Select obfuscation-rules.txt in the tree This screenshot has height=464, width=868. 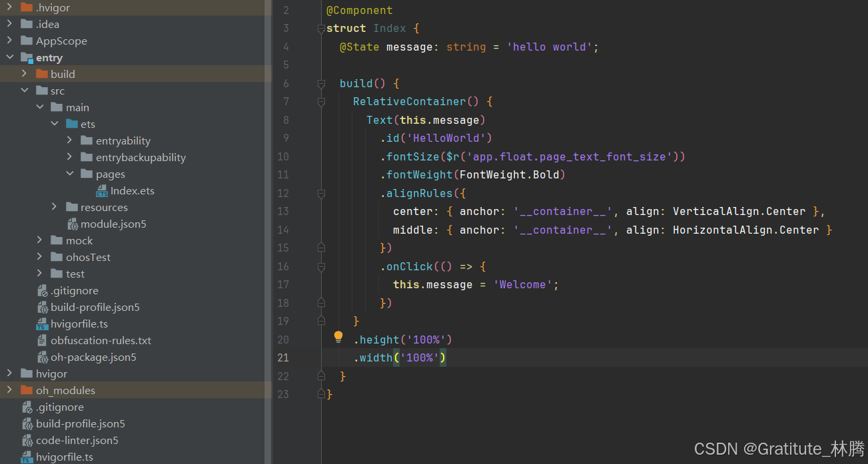pyautogui.click(x=101, y=341)
